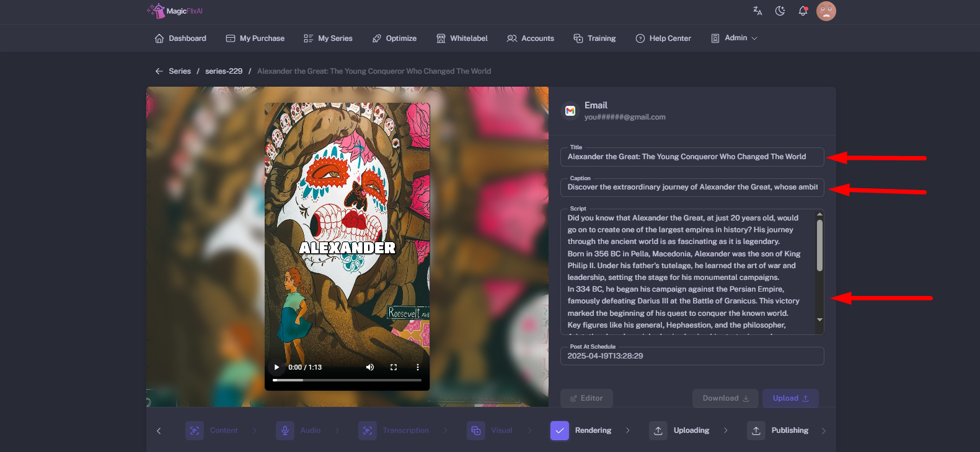Navigate to the Dashboard tab
The width and height of the screenshot is (980, 452).
point(180,38)
